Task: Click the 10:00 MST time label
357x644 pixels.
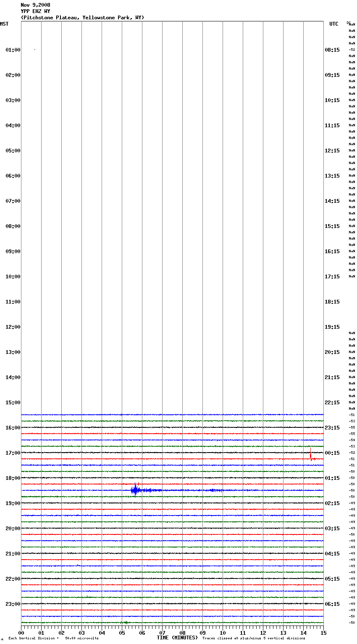Action: click(x=13, y=277)
